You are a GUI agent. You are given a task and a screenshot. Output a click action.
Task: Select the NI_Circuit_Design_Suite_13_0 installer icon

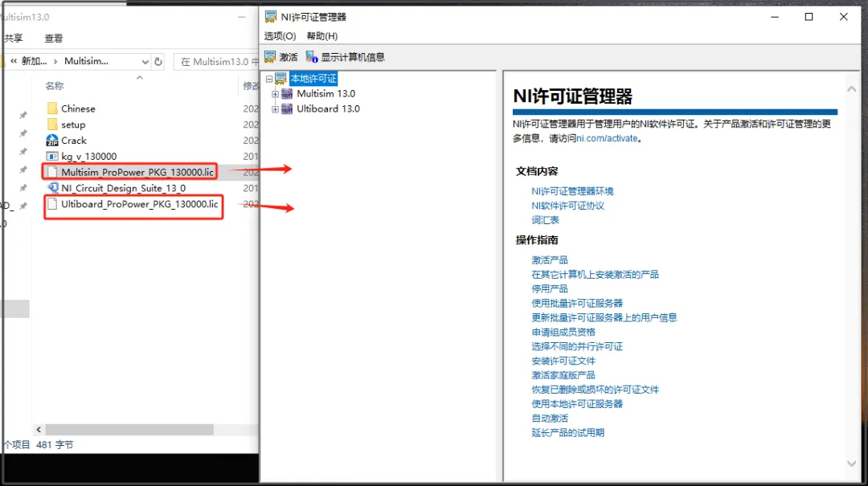pos(52,188)
